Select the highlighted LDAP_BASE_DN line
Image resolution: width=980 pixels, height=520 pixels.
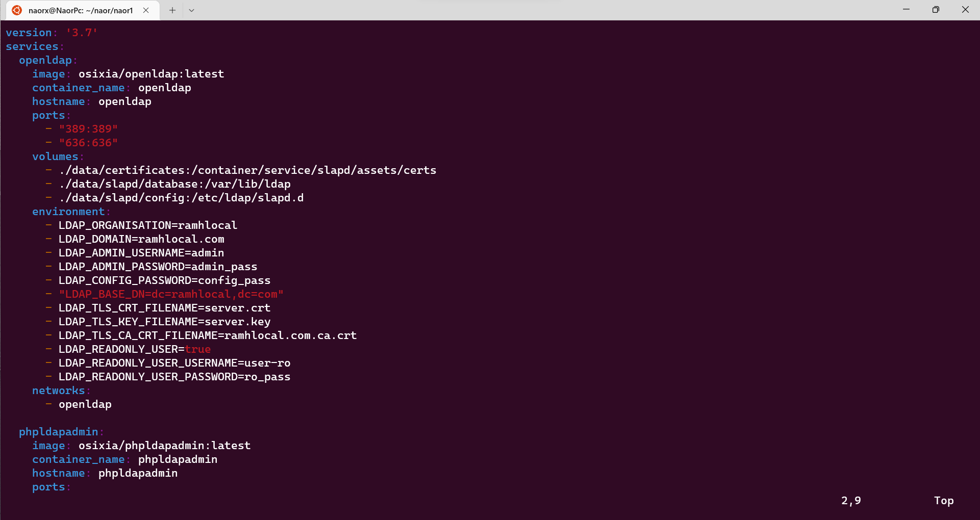coord(170,294)
